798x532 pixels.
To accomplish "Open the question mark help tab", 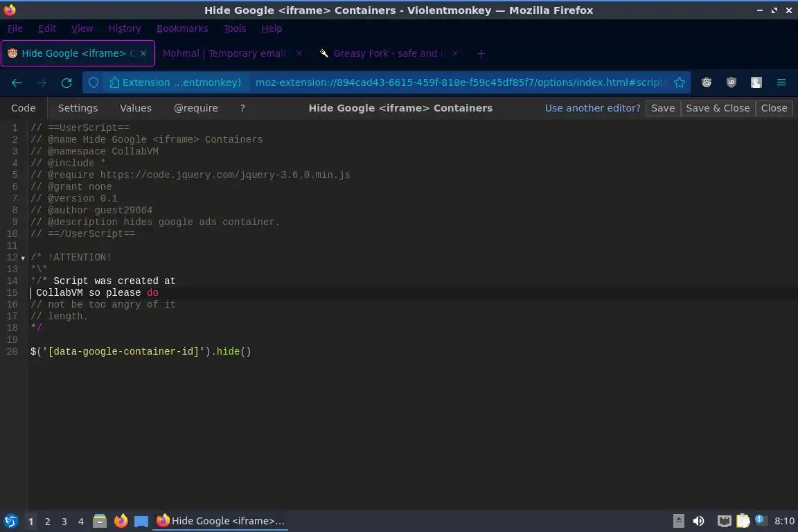I will point(242,108).
